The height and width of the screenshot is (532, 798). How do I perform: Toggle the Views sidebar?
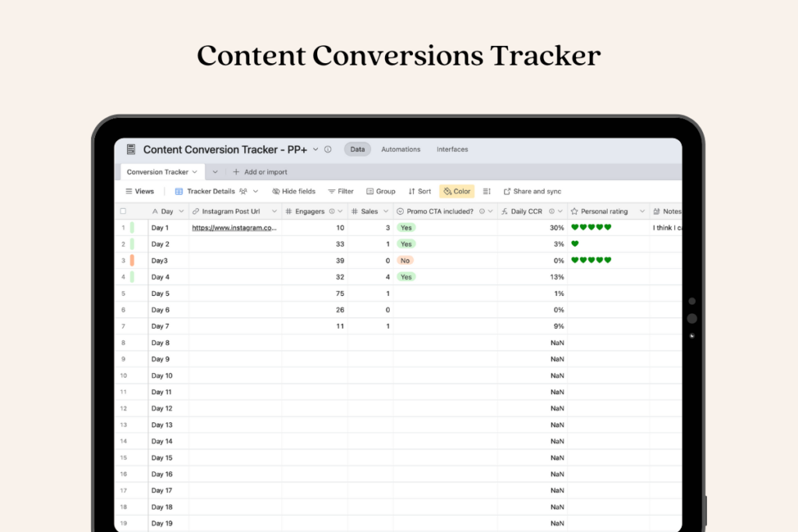point(139,192)
